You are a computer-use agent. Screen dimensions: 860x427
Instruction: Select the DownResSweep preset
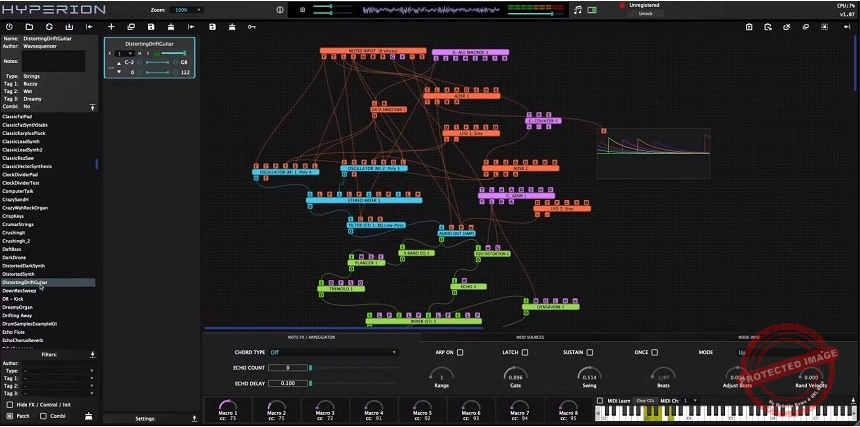(x=19, y=291)
